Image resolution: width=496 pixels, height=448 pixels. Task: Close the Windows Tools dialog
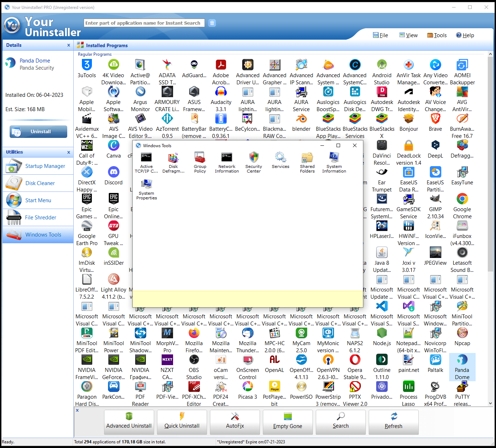click(x=355, y=145)
